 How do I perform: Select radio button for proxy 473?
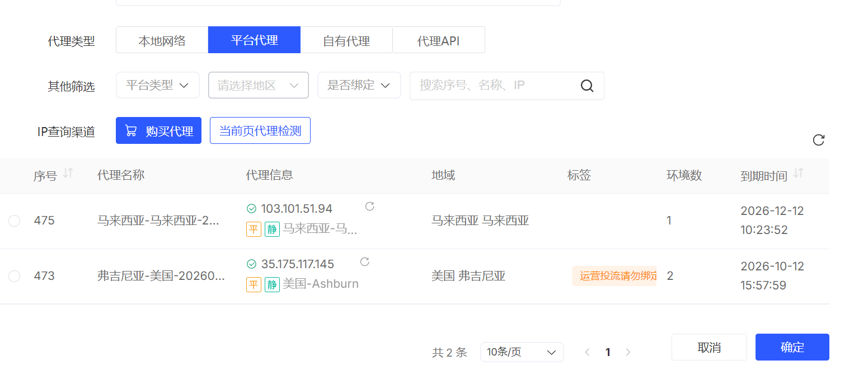[14, 276]
